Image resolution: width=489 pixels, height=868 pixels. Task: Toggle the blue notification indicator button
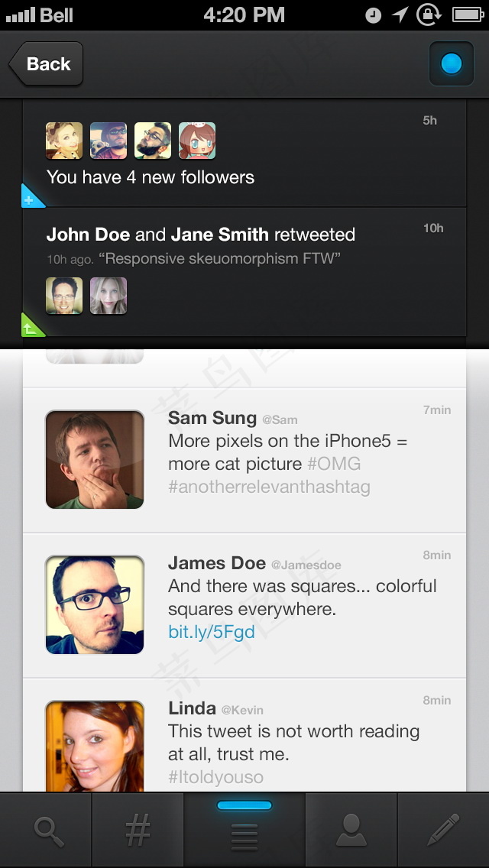click(452, 63)
